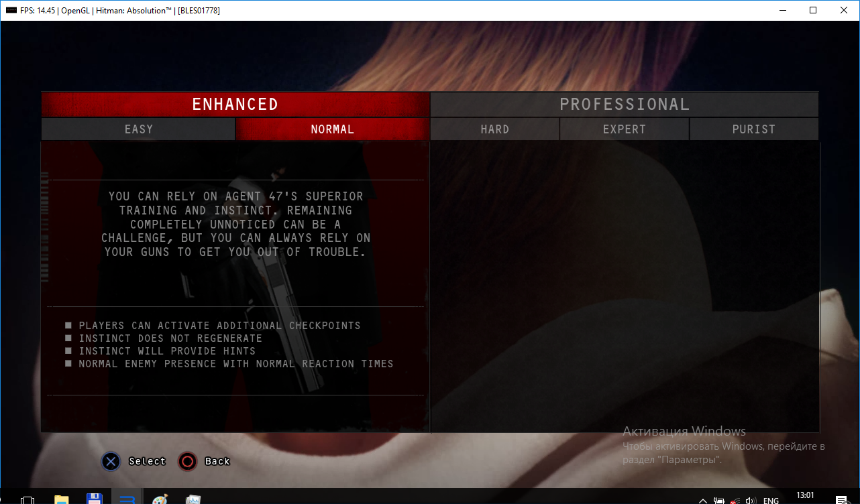Select Purist difficulty level
Screen dimensions: 860x504
[753, 129]
